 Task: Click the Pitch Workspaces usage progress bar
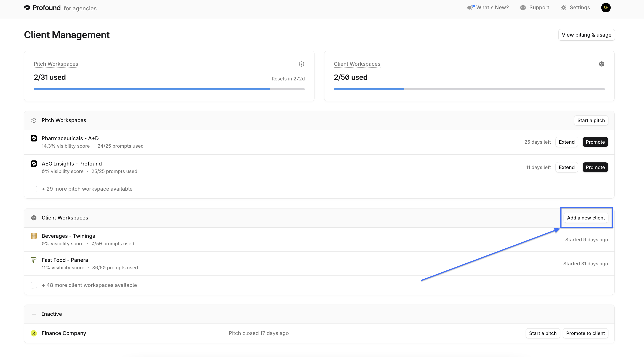(169, 89)
